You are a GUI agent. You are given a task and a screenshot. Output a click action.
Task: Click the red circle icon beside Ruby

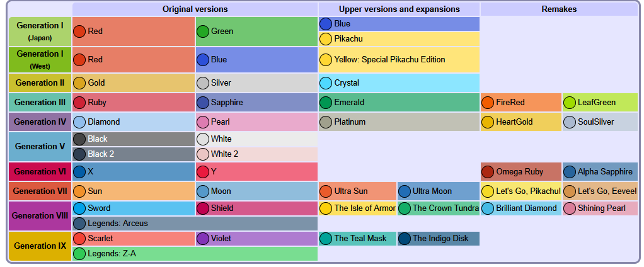click(79, 103)
